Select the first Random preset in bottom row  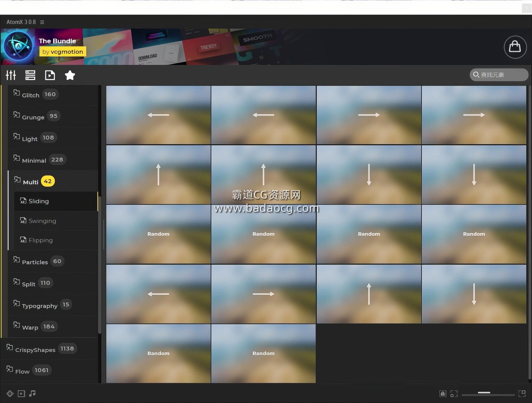coord(158,354)
